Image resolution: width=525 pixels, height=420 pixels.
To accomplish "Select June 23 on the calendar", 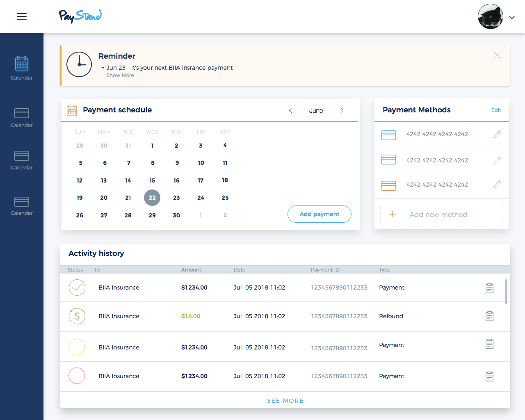I will point(176,198).
